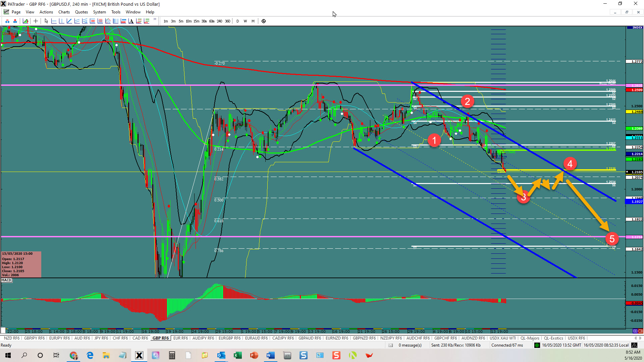Select the horizontal line drawing tool

pos(54,21)
